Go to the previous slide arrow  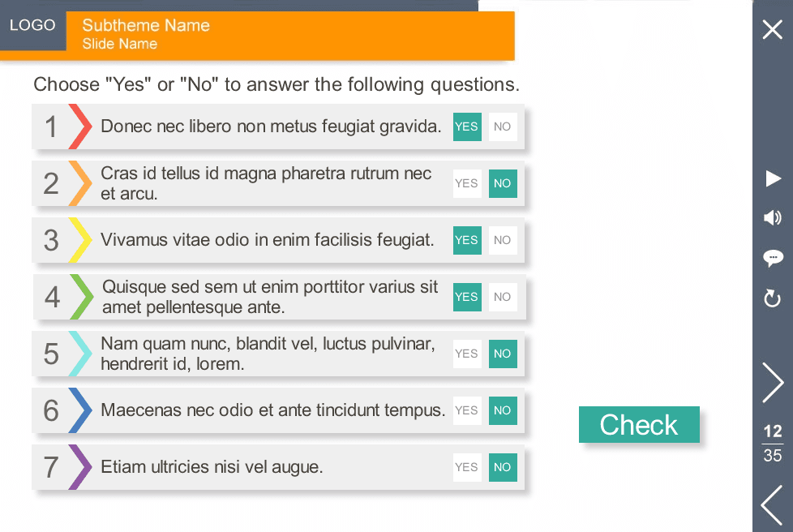point(772,505)
